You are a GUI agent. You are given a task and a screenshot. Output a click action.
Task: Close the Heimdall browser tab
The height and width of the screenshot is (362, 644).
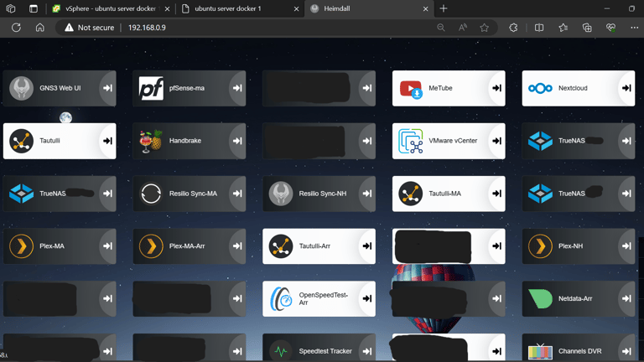click(x=425, y=8)
